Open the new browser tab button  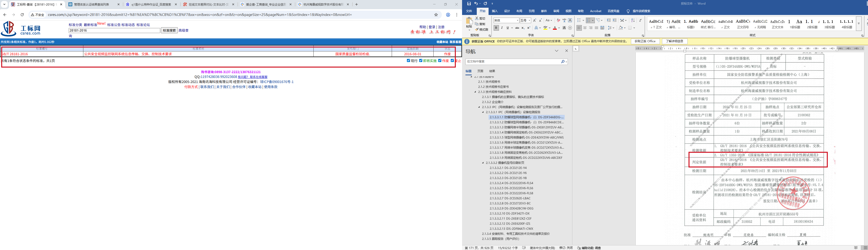(x=357, y=4)
